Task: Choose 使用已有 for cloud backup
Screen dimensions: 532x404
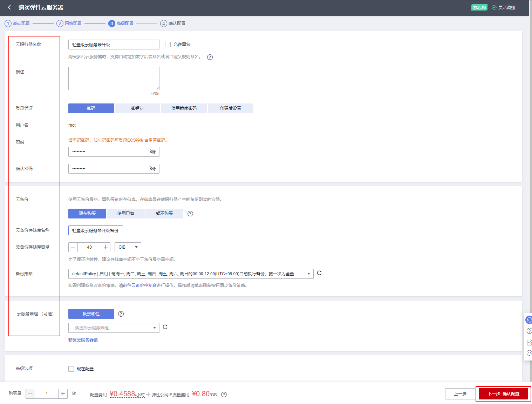Action: click(126, 214)
